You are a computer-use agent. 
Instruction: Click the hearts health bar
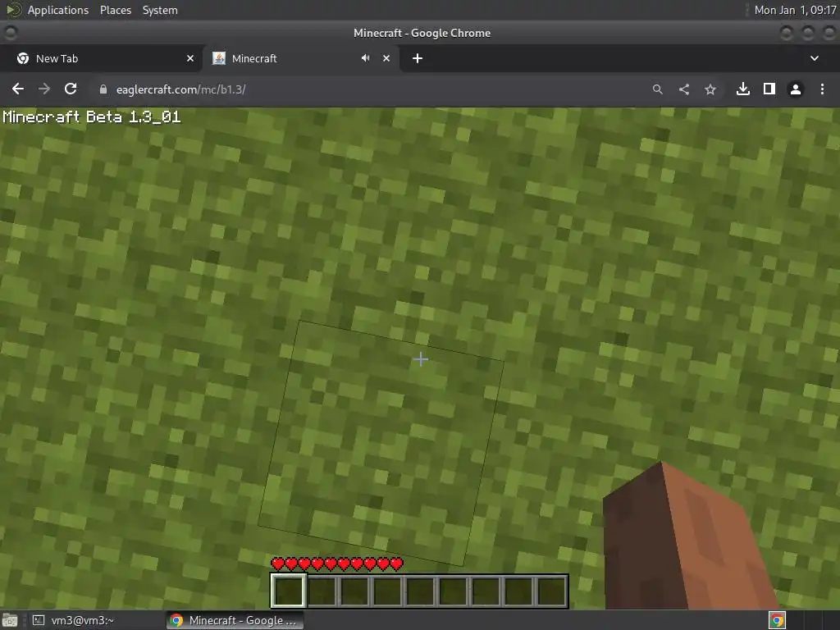337,564
